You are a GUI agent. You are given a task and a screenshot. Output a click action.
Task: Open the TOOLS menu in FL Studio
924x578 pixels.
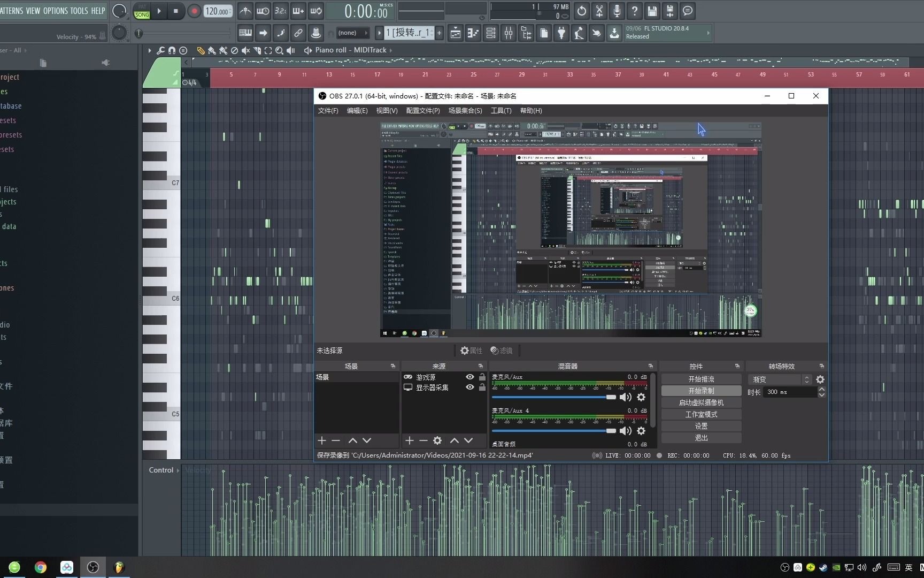coord(79,11)
